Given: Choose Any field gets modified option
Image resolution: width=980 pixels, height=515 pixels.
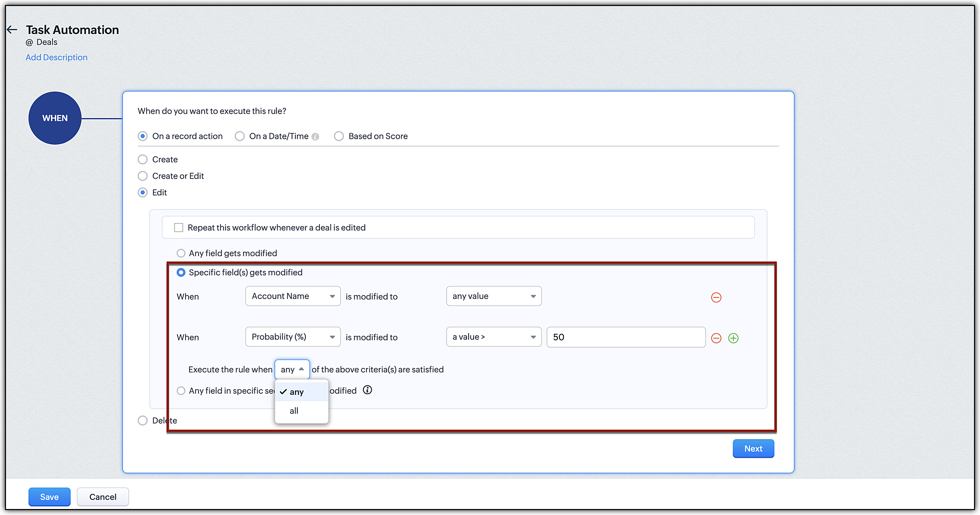Looking at the screenshot, I should (181, 254).
